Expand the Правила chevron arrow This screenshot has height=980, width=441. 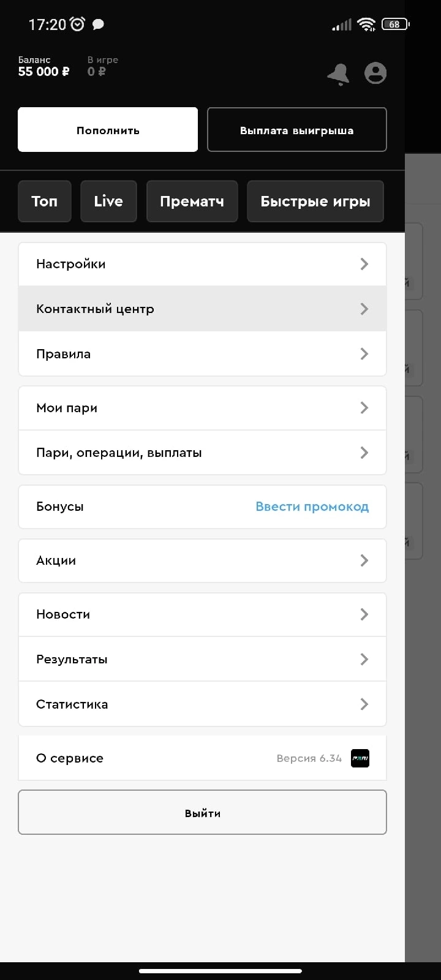364,354
